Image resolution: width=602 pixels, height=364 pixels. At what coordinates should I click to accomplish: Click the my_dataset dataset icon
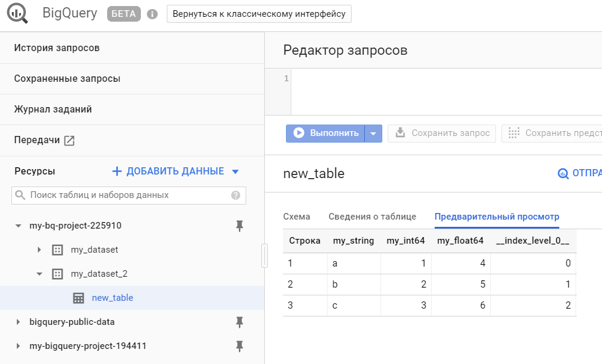click(57, 250)
